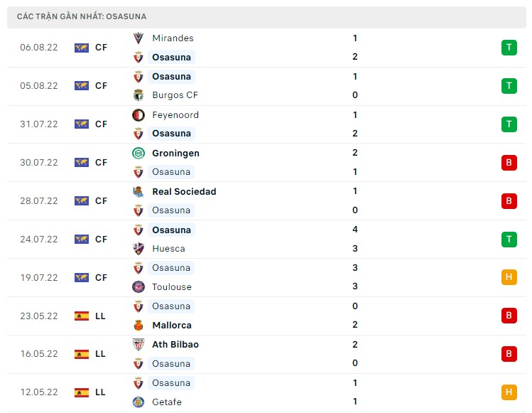
Task: Click the Huesca team crest
Action: (139, 249)
